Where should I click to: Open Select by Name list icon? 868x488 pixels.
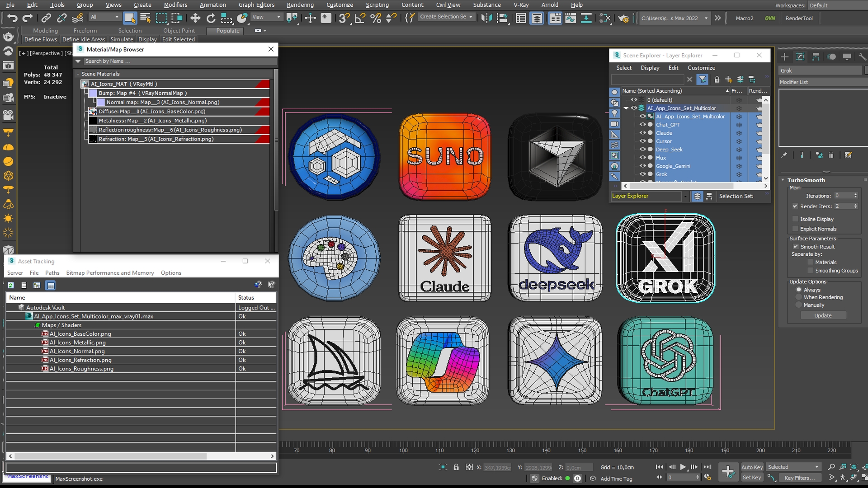(146, 18)
